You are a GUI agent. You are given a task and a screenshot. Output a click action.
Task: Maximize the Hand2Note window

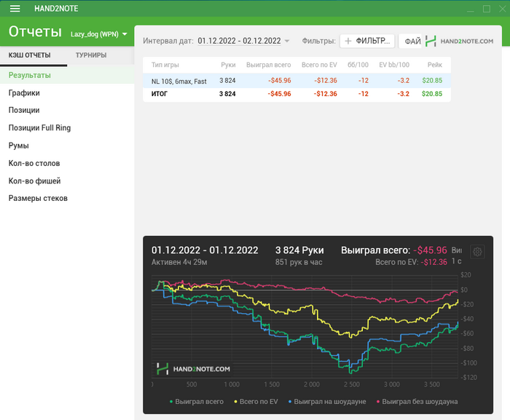coord(487,9)
